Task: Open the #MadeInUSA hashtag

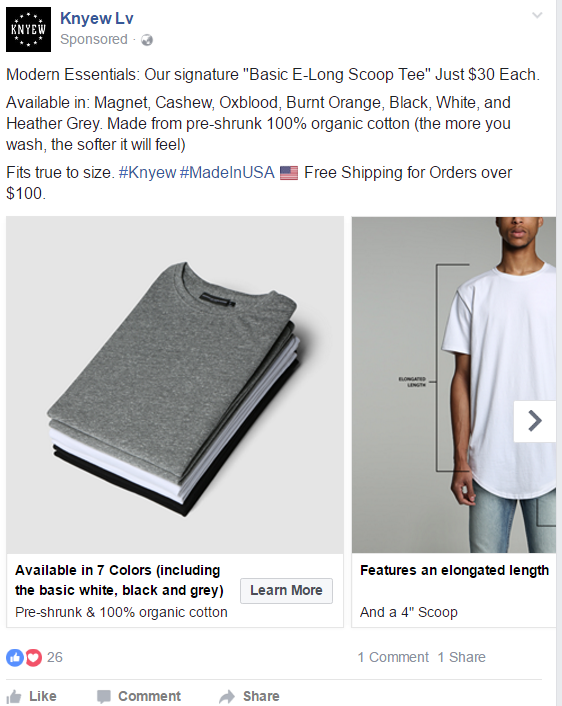Action: [227, 172]
